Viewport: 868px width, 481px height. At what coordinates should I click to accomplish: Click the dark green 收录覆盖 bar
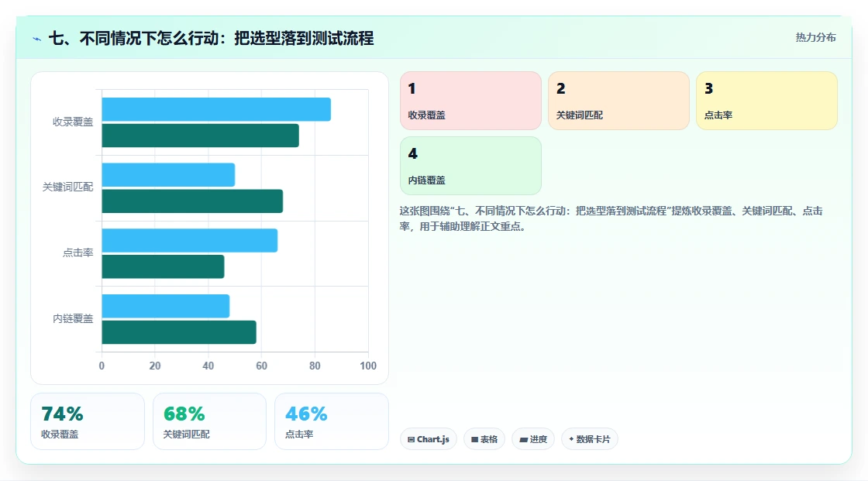[x=201, y=136]
